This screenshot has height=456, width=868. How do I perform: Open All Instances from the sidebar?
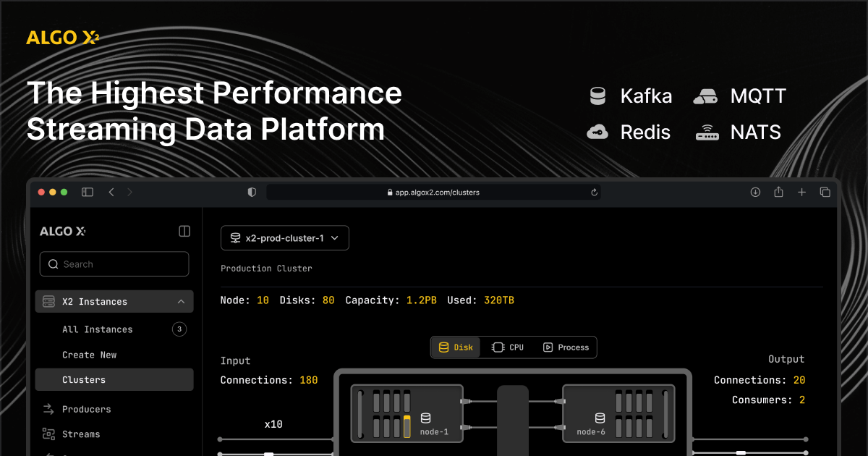[x=97, y=329]
